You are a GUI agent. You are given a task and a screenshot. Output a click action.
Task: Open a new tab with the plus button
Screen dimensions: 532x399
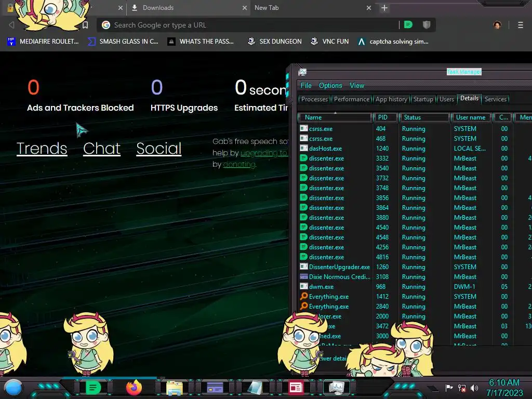pyautogui.click(x=384, y=8)
